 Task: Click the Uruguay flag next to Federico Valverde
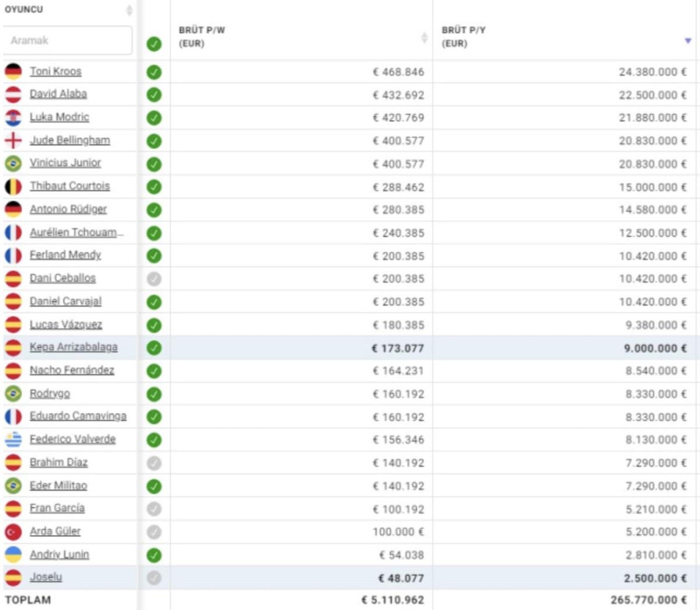coord(13,440)
